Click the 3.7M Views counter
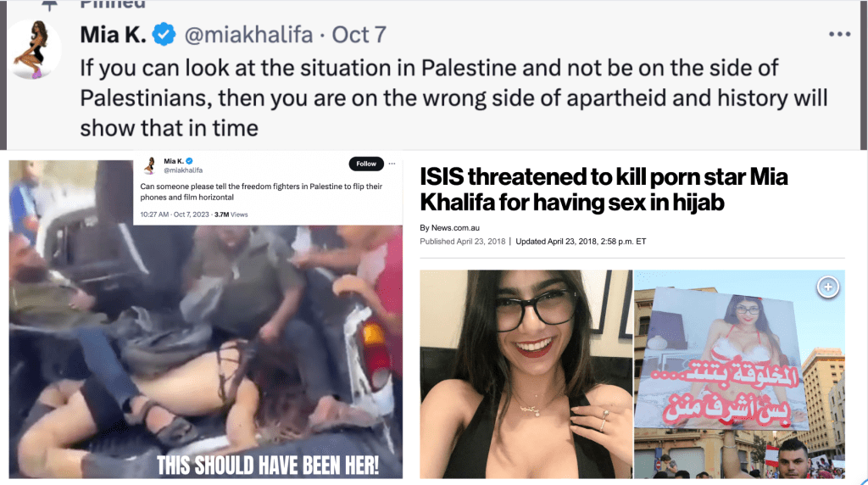 click(231, 215)
